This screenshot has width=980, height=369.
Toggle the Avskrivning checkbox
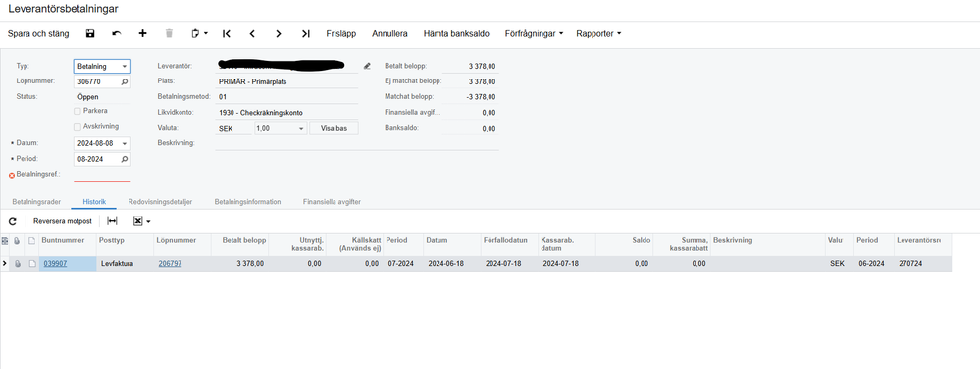pyautogui.click(x=77, y=127)
